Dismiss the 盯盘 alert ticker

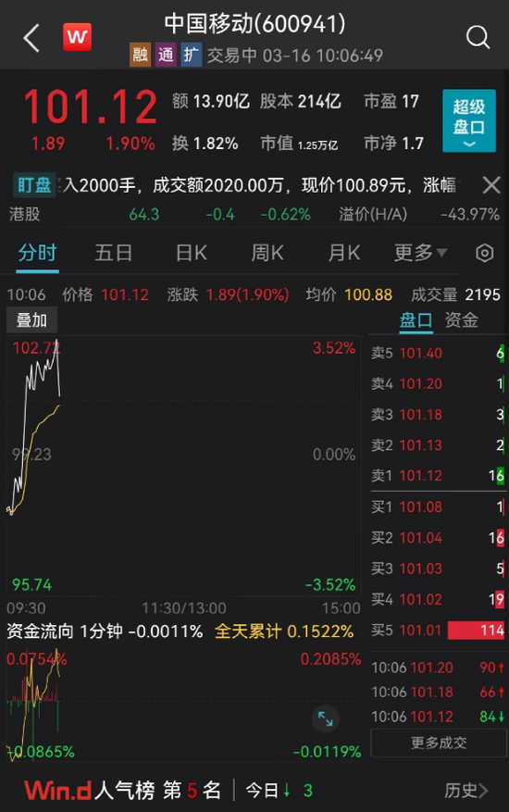tap(490, 185)
